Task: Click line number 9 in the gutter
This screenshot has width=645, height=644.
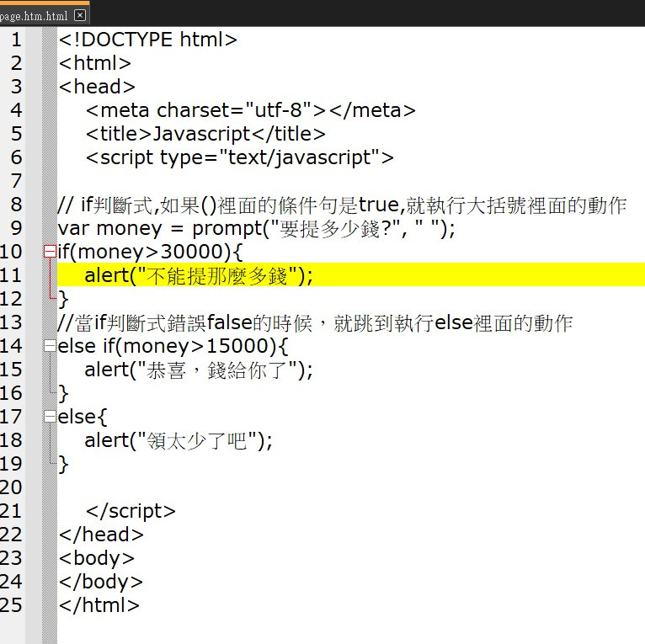Action: click(x=16, y=228)
